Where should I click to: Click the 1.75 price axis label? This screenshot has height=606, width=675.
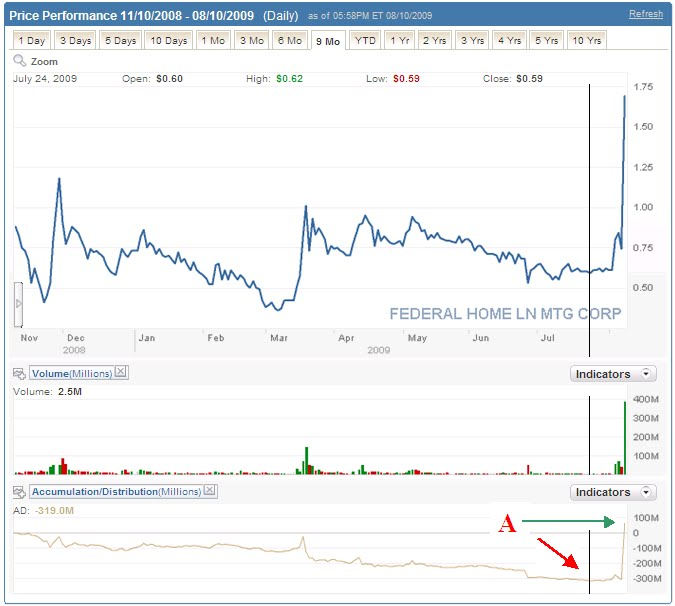[x=643, y=87]
